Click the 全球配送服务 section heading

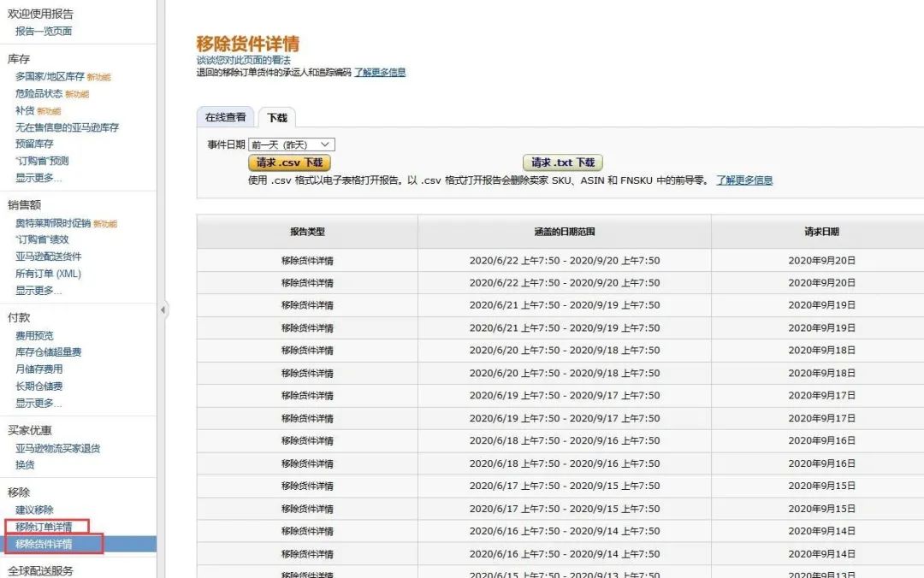coord(40,571)
